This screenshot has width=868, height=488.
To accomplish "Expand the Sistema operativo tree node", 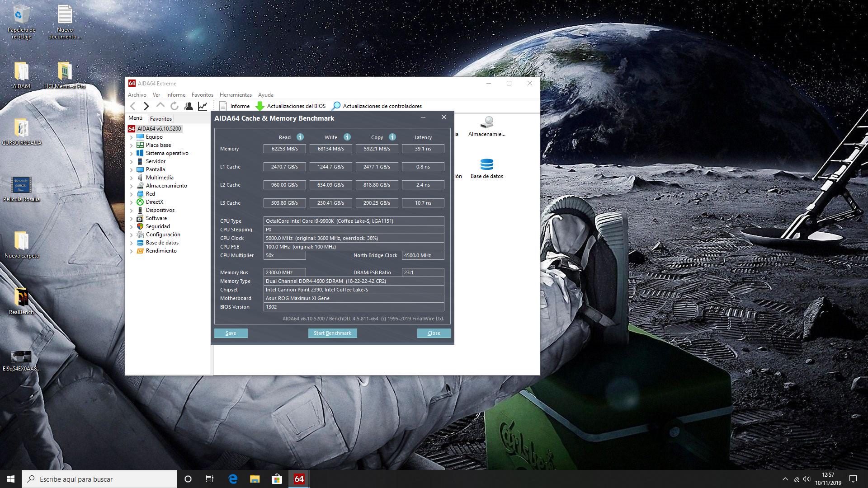I will pos(132,154).
